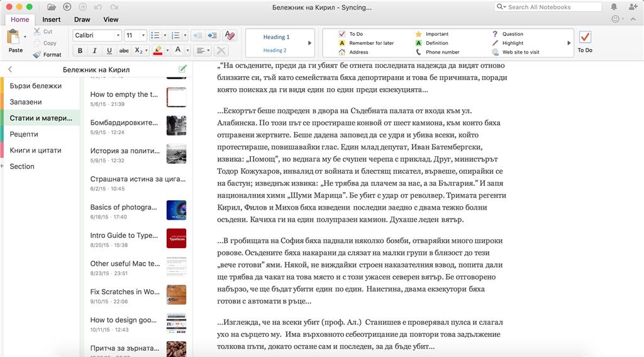
Task: Apply the font color A
Action: point(178,50)
